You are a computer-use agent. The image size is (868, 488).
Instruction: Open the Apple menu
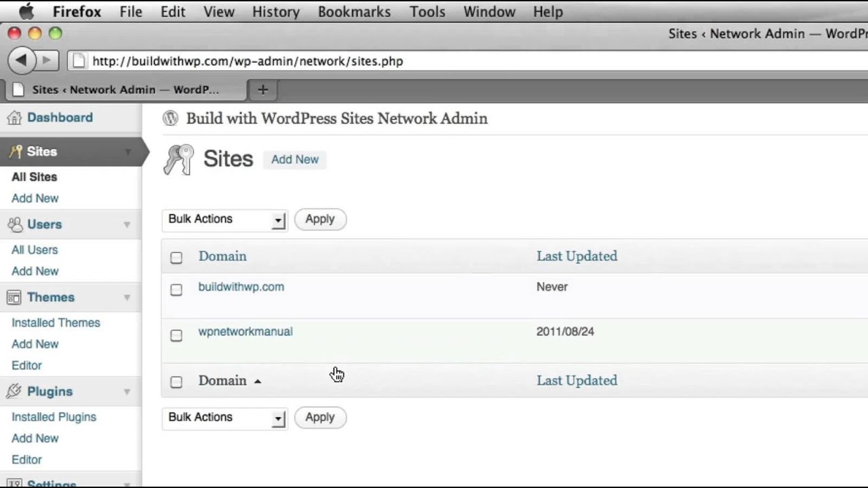coord(26,12)
